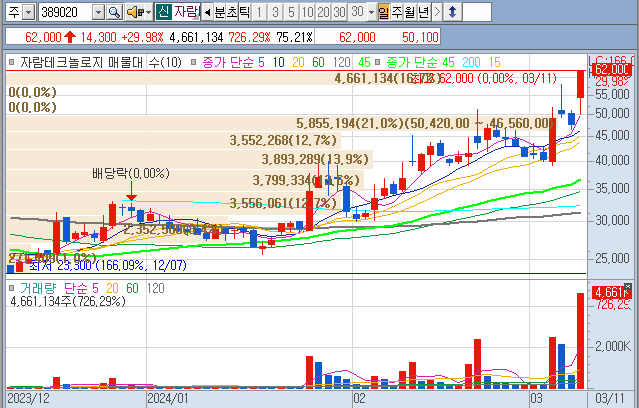Image resolution: width=639 pixels, height=408 pixels.
Task: Click the right chevron after 년
Action: pyautogui.click(x=437, y=12)
